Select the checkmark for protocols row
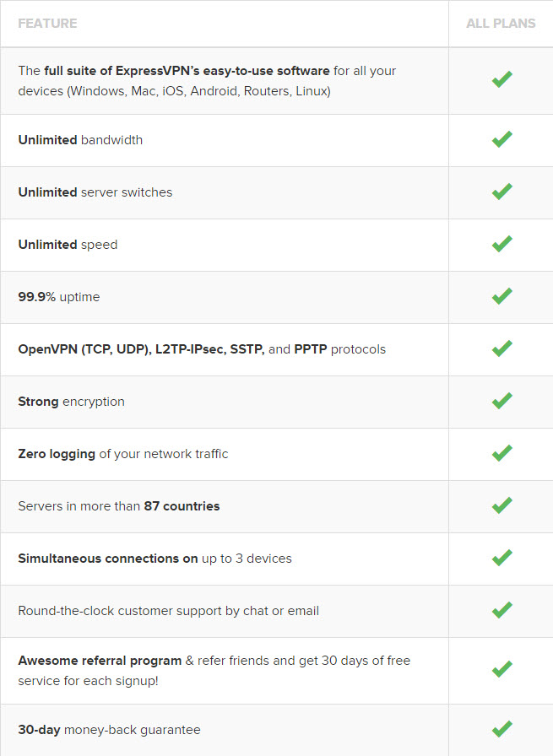553x756 pixels. click(x=501, y=348)
